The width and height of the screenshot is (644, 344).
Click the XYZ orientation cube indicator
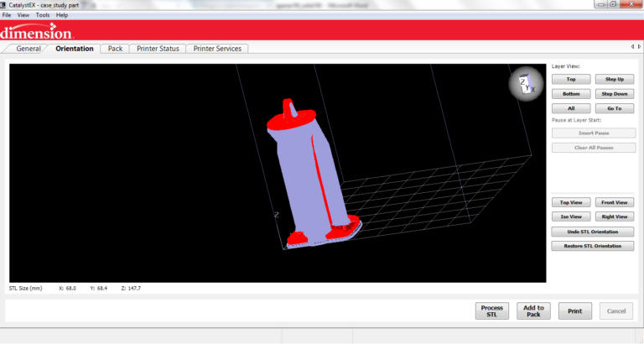526,84
